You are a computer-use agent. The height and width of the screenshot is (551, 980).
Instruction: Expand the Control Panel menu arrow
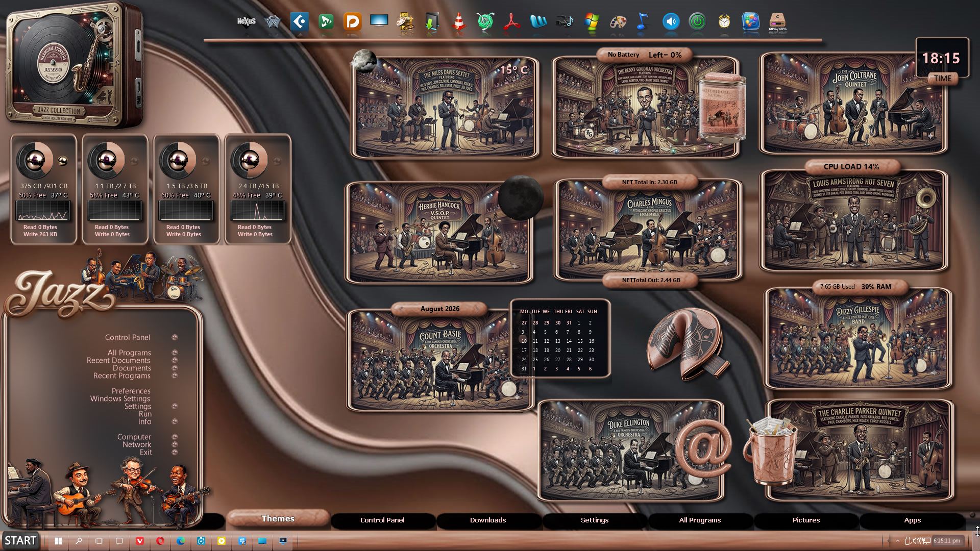point(175,337)
